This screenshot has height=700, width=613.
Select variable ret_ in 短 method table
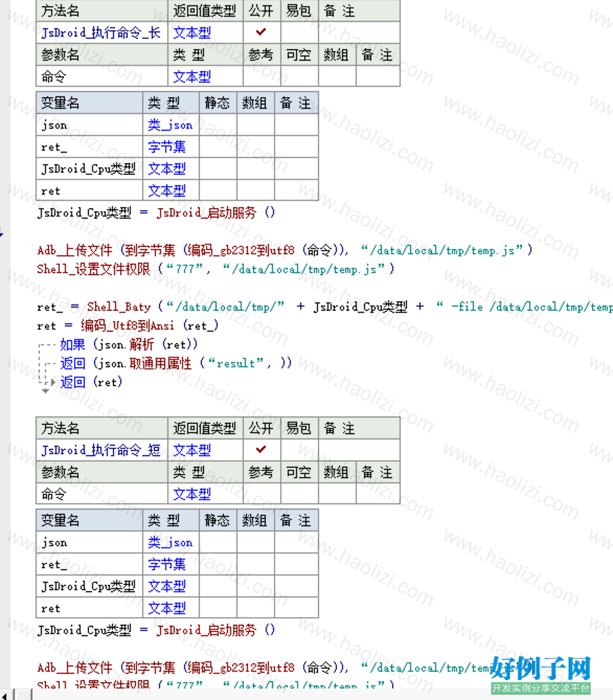click(x=54, y=564)
